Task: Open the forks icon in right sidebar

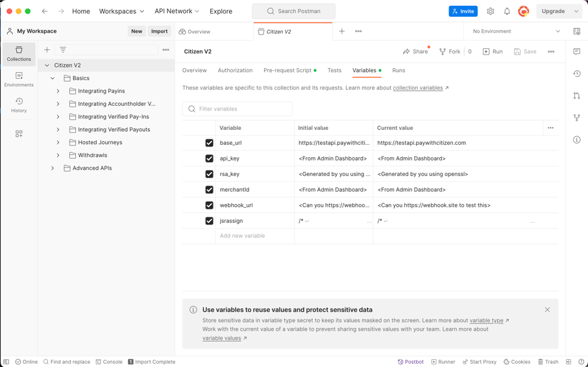Action: [577, 118]
